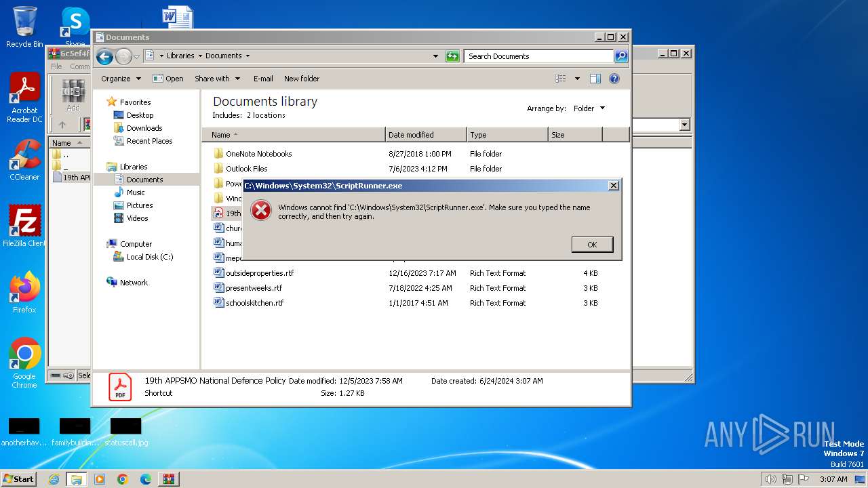Open Firefox desktop icon
Image resolution: width=868 pixels, height=488 pixels.
click(24, 292)
